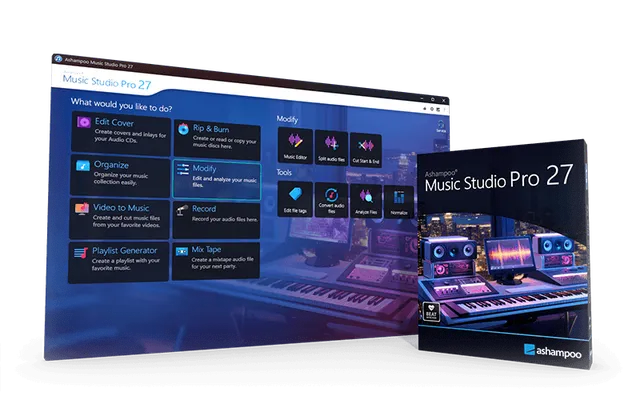
Task: Open the Video to Music tile
Action: [x=119, y=218]
